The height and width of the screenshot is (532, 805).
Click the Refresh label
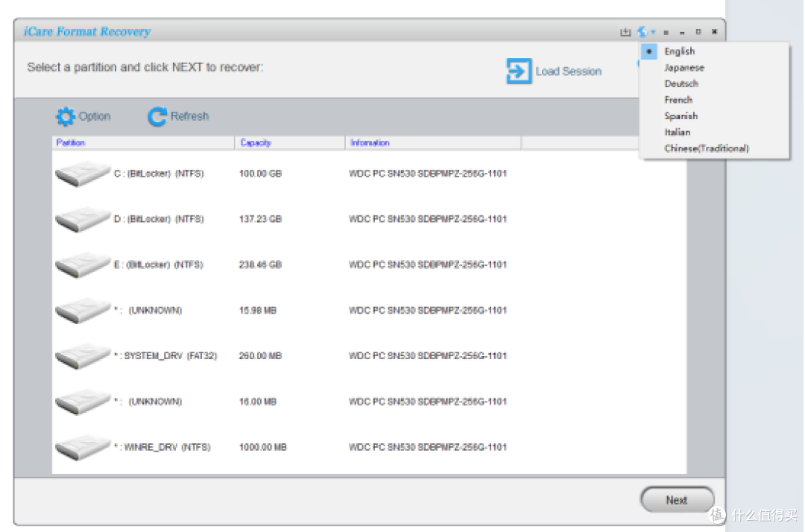[190, 116]
